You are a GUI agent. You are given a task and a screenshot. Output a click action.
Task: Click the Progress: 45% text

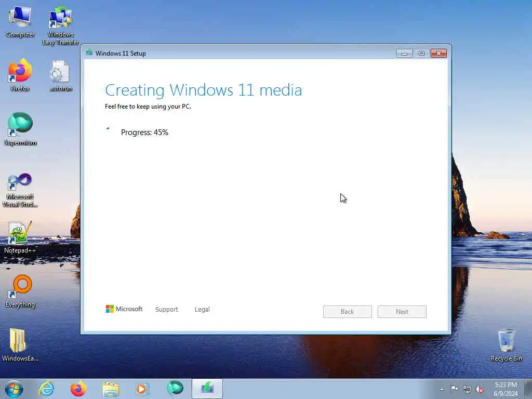(144, 132)
